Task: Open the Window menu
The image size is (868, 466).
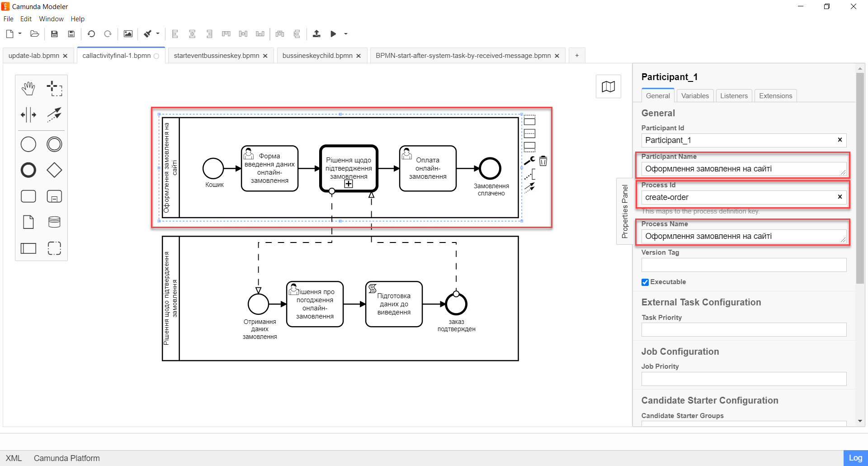Action: 51,19
